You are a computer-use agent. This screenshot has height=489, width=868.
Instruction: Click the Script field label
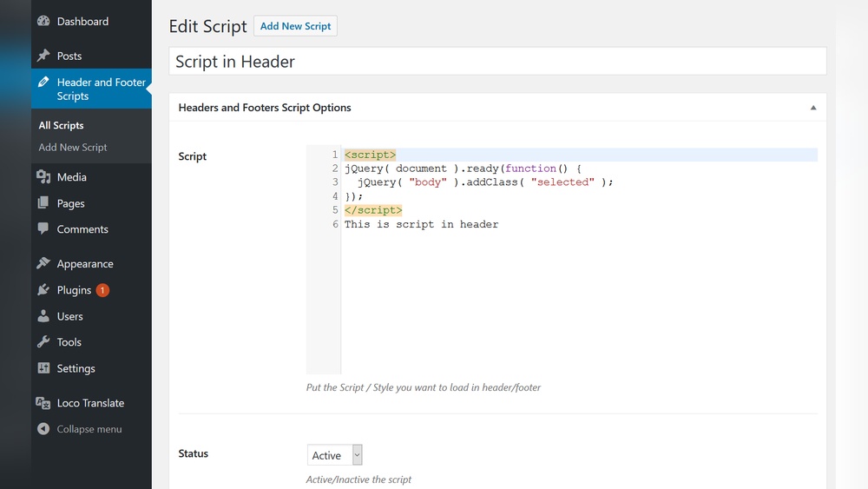coord(192,156)
